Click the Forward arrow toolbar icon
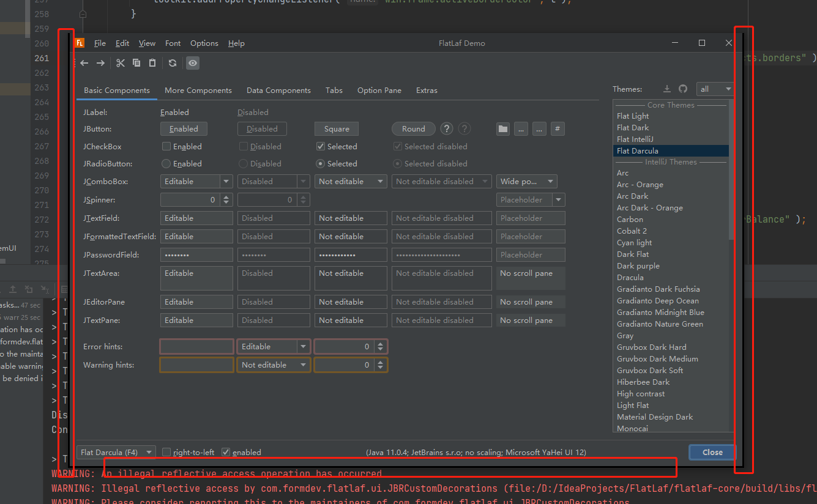 [100, 63]
